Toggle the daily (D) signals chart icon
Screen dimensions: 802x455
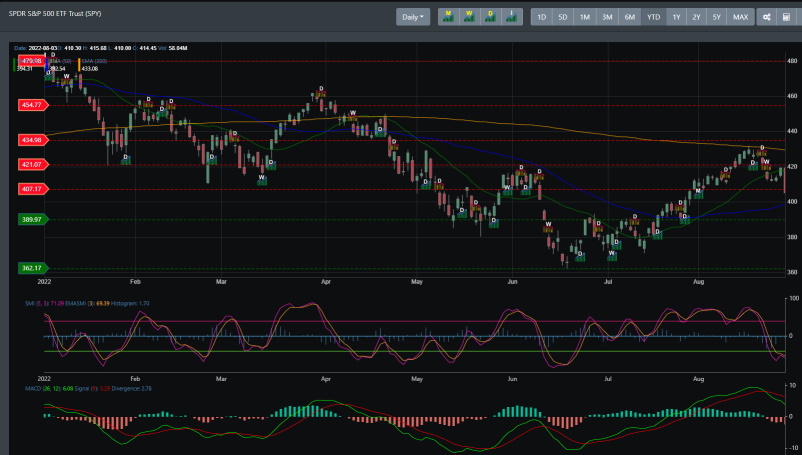coord(491,17)
